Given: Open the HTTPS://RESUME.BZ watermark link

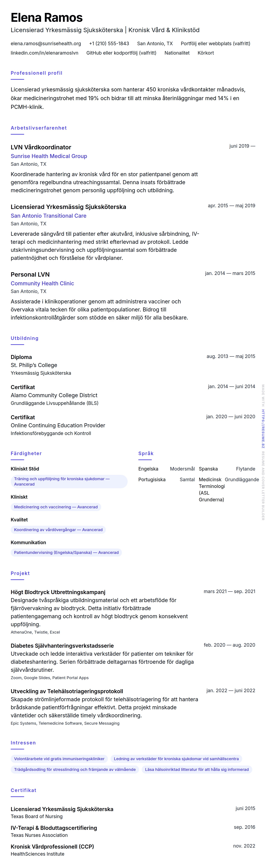Looking at the screenshot, I should coord(263,429).
